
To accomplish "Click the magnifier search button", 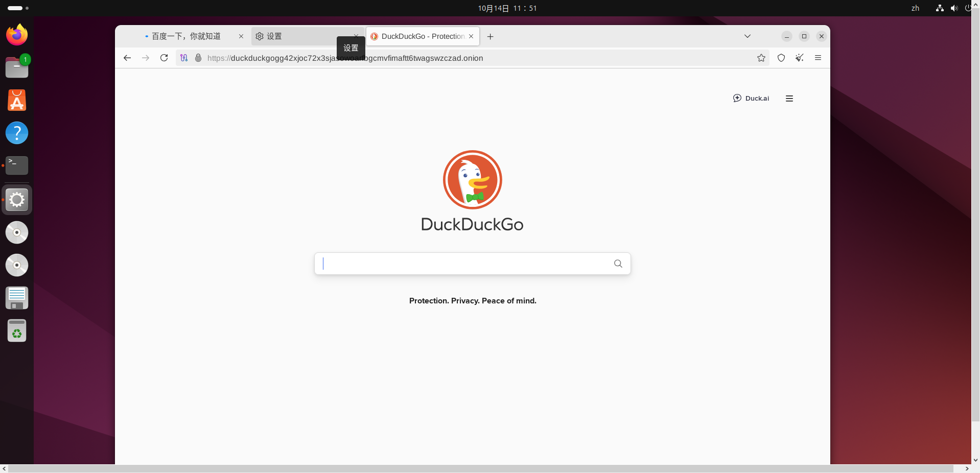I will tap(618, 264).
